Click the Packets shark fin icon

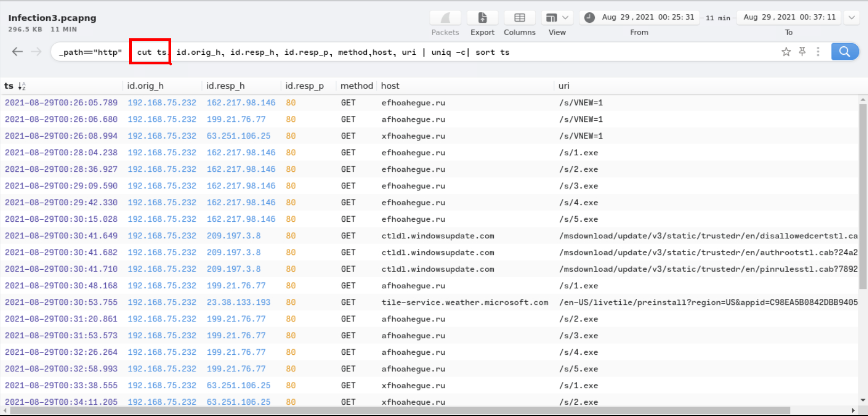click(x=445, y=18)
